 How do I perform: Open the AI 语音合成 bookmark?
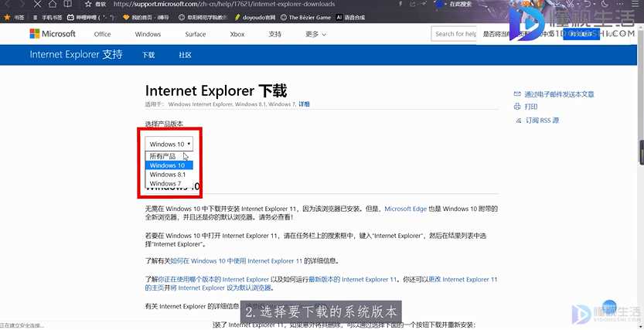coord(350,18)
